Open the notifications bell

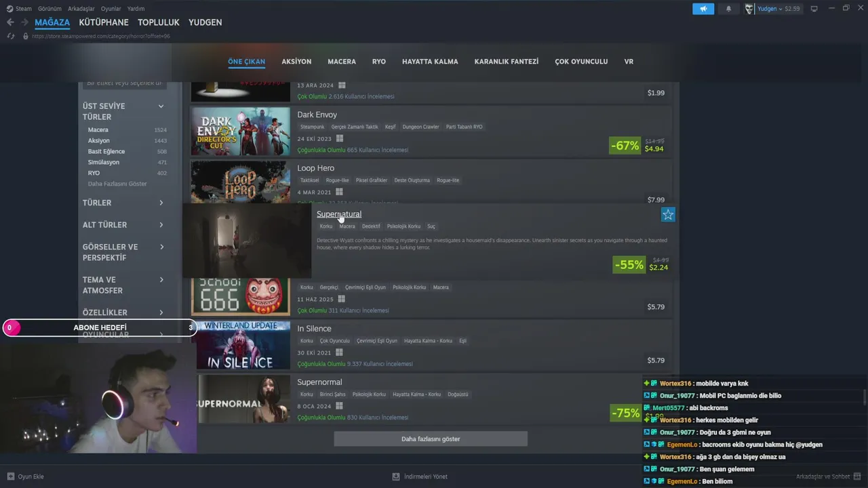(729, 9)
